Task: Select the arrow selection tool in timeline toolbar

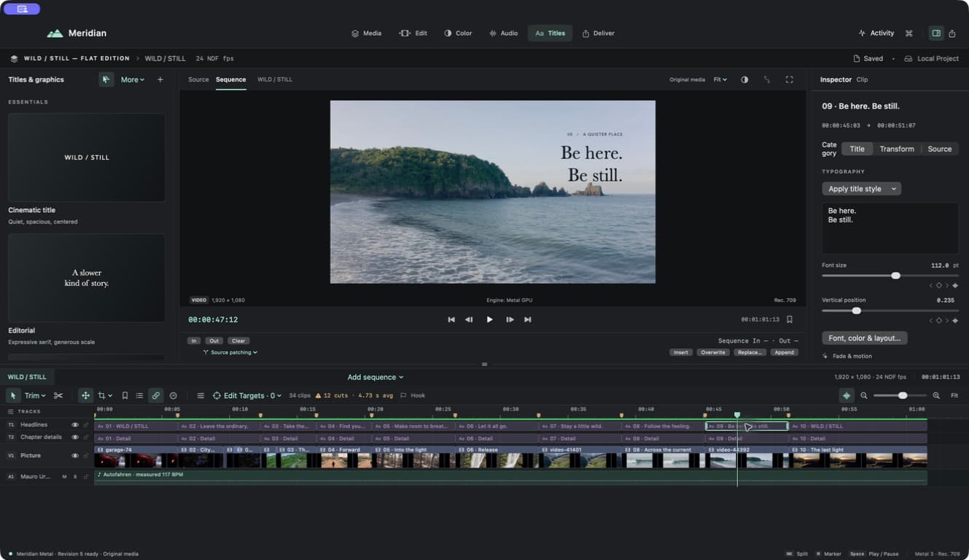Action: [13, 395]
